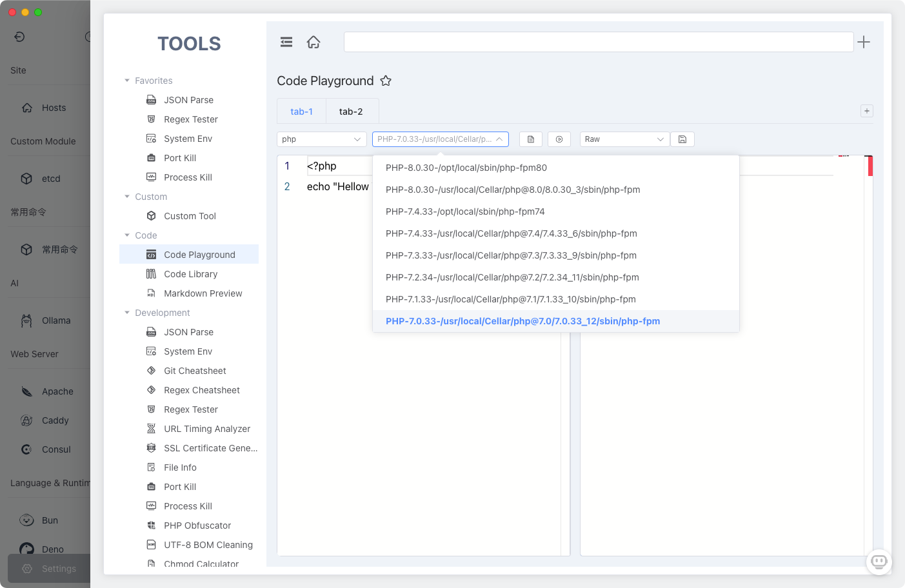Click the Markdown Preview icon

(151, 293)
